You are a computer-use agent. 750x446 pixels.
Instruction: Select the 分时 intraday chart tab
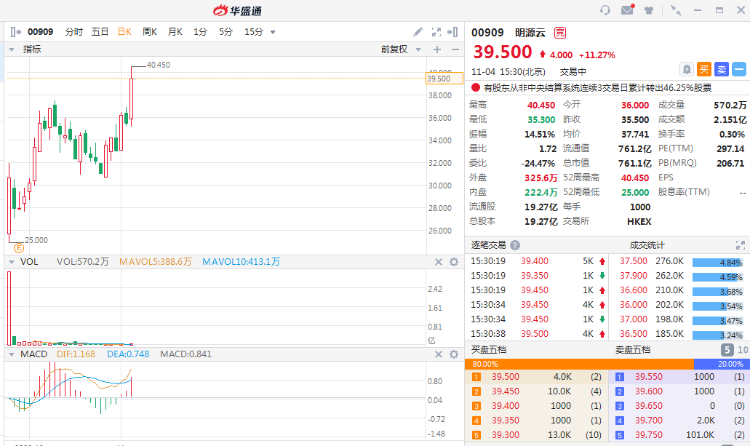[x=74, y=32]
